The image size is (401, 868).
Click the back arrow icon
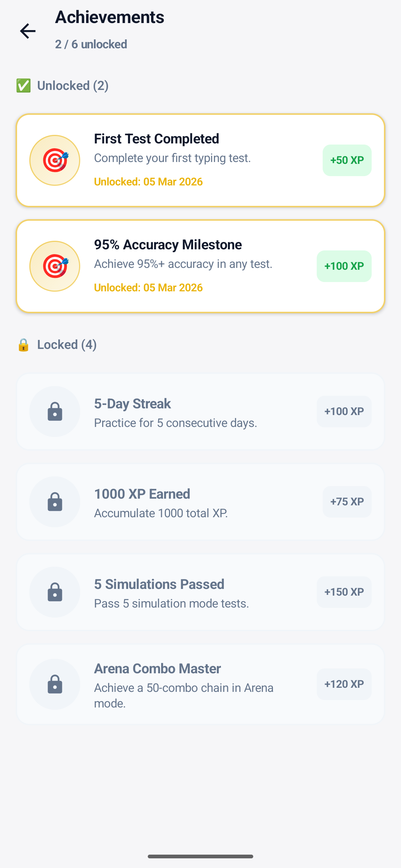point(28,31)
